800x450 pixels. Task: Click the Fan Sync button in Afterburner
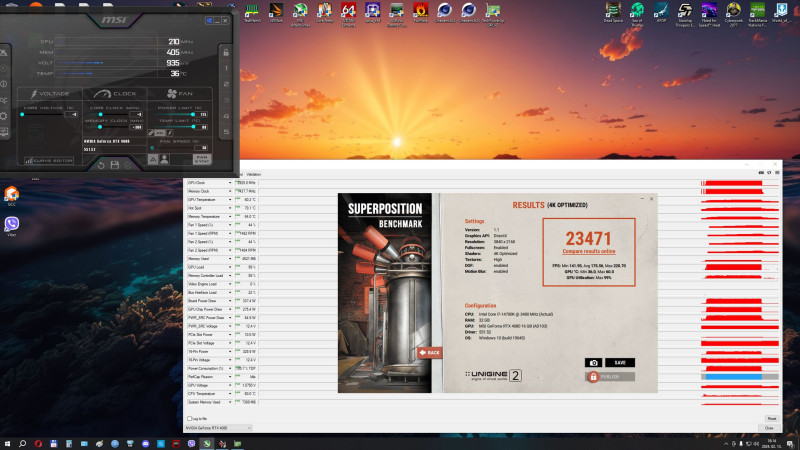click(202, 160)
